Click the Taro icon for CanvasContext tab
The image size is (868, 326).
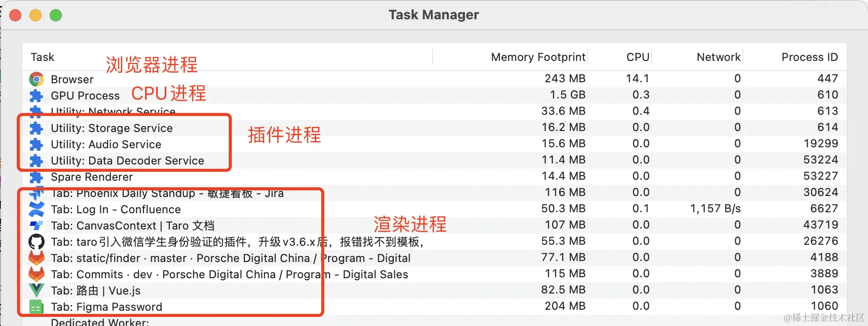[36, 225]
